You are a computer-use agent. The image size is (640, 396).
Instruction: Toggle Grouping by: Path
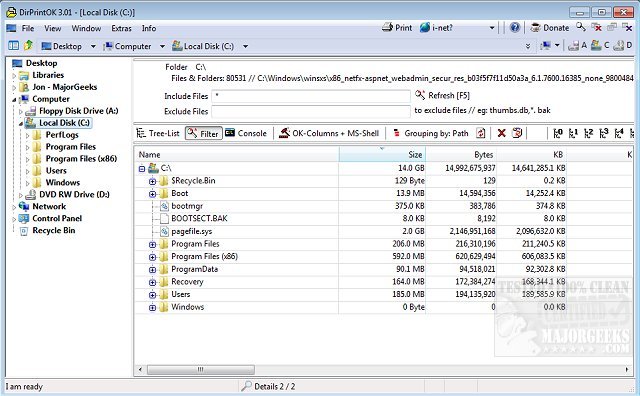point(430,133)
